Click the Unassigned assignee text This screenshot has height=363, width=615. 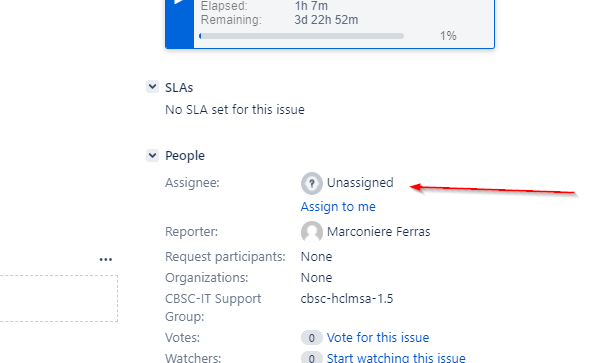[x=360, y=183]
